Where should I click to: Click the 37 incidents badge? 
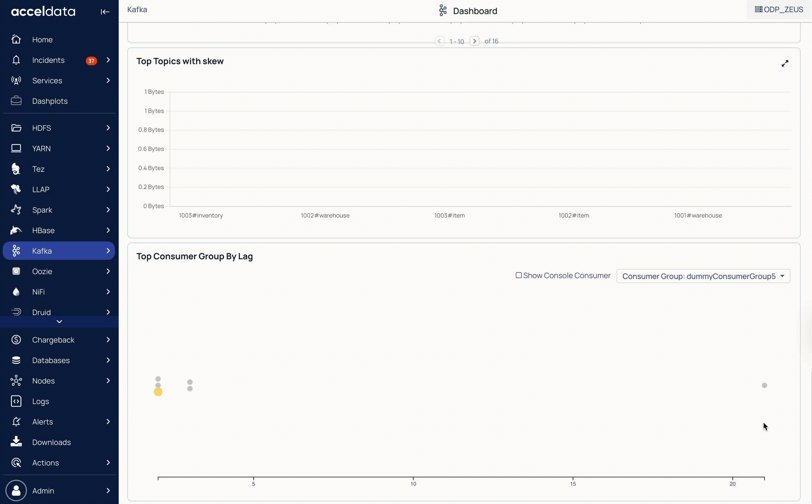91,61
